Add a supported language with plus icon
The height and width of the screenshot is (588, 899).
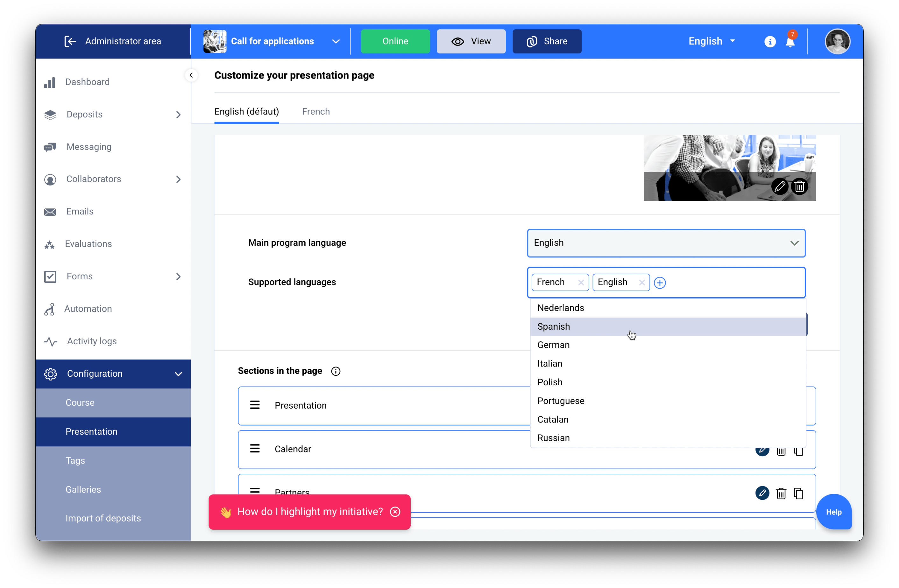(x=660, y=283)
